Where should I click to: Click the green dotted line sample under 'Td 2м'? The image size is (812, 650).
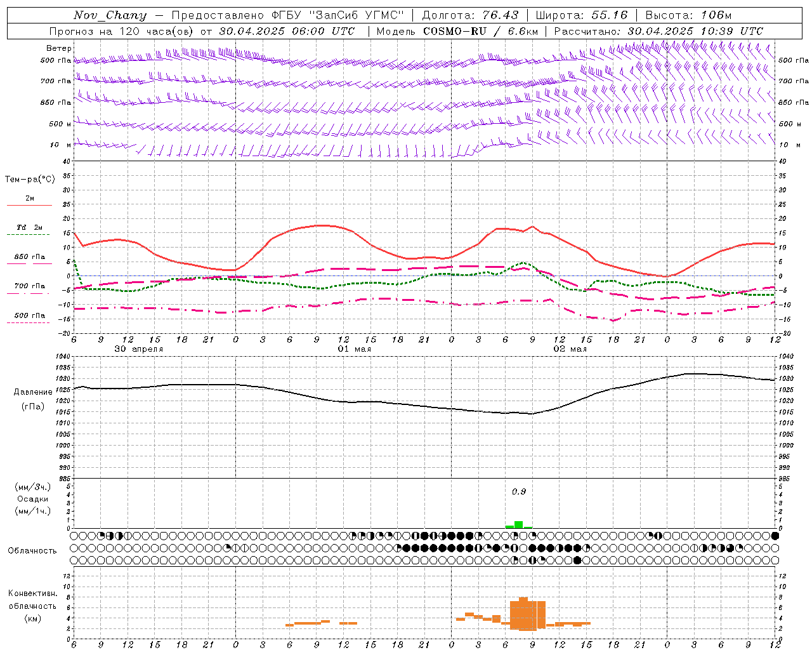pyautogui.click(x=29, y=235)
